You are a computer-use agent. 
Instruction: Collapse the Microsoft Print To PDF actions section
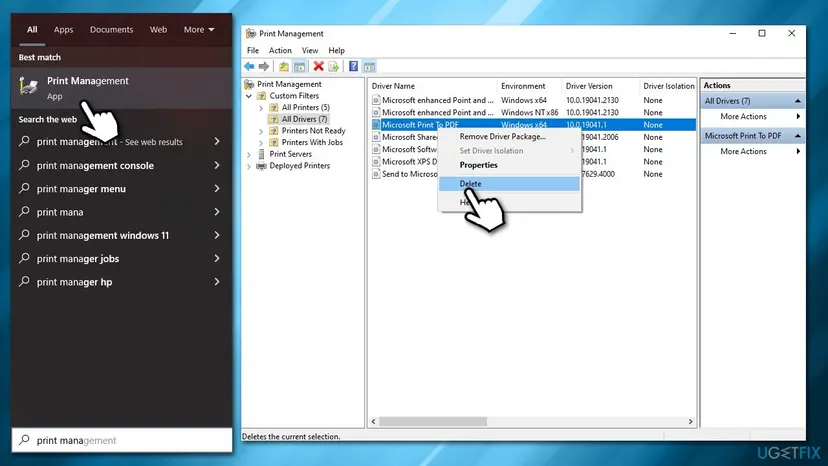tap(797, 136)
